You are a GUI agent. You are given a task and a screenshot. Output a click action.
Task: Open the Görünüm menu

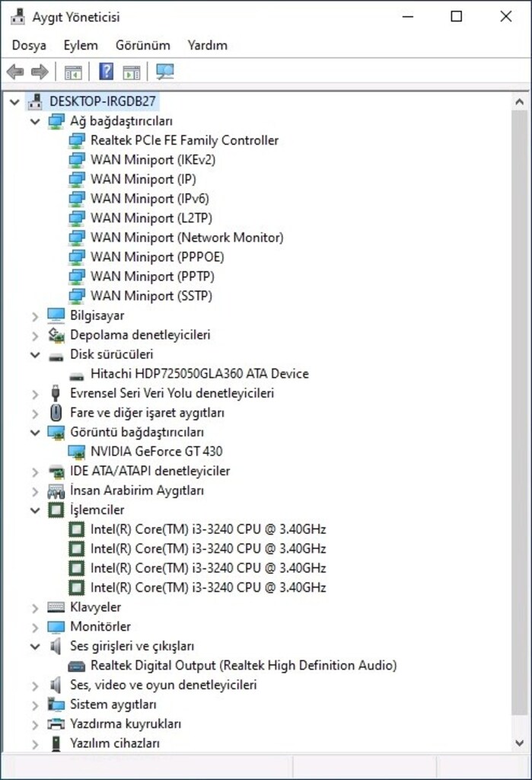(142, 45)
